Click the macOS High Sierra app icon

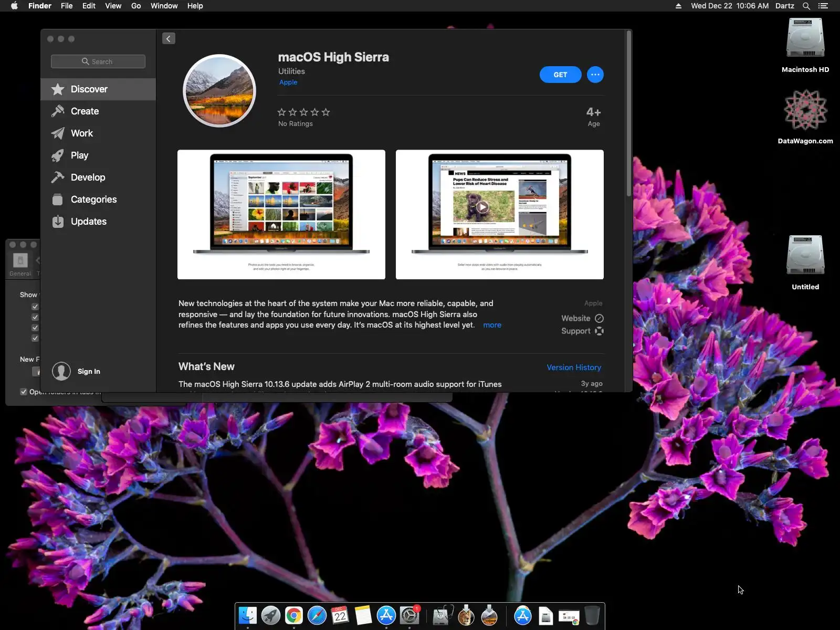pyautogui.click(x=219, y=91)
